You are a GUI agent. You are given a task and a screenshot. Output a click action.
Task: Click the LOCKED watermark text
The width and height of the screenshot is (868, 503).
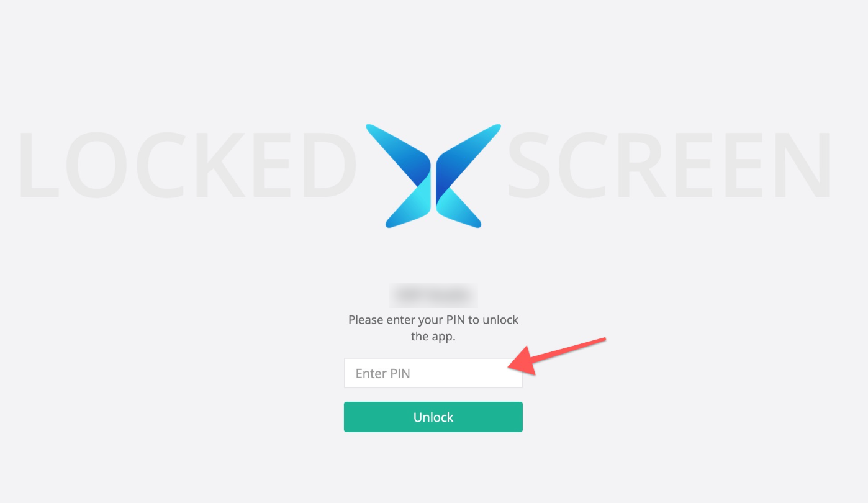pos(188,165)
